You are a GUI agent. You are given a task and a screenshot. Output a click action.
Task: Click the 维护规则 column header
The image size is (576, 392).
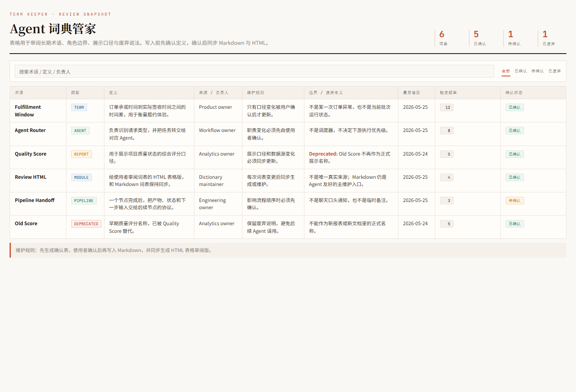[273, 92]
